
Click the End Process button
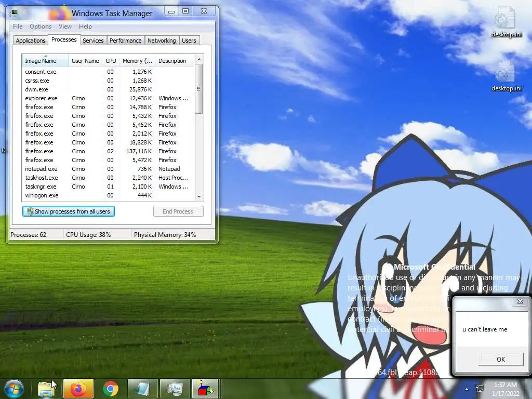tap(178, 211)
